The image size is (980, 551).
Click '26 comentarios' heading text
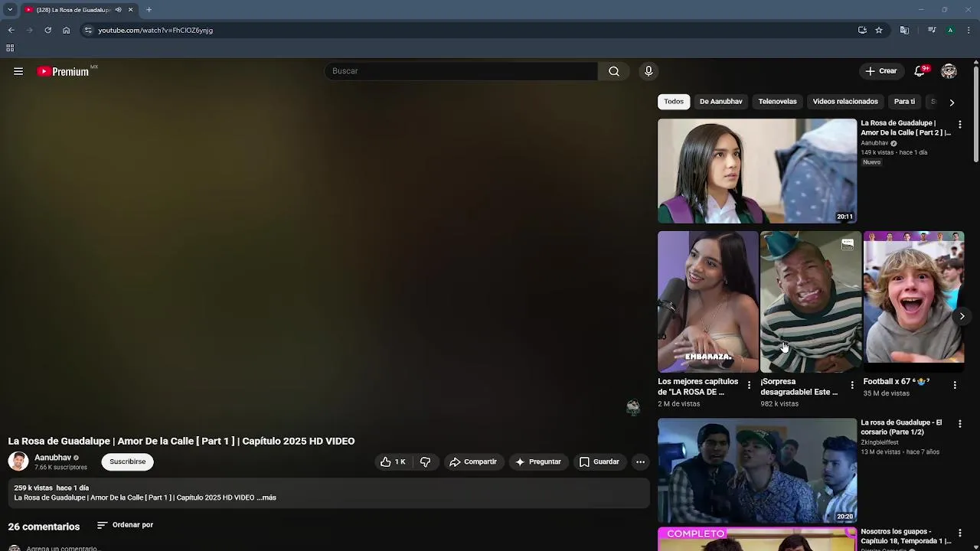tap(44, 527)
